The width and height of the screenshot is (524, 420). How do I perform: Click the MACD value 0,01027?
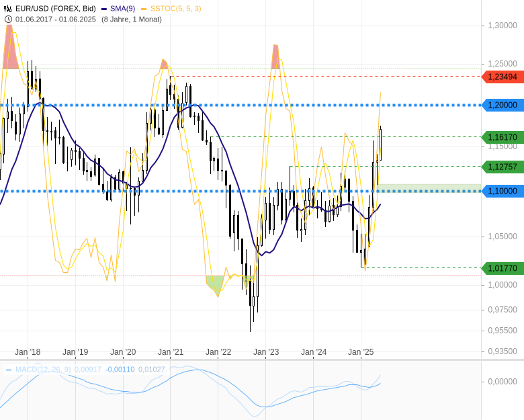coord(151,370)
